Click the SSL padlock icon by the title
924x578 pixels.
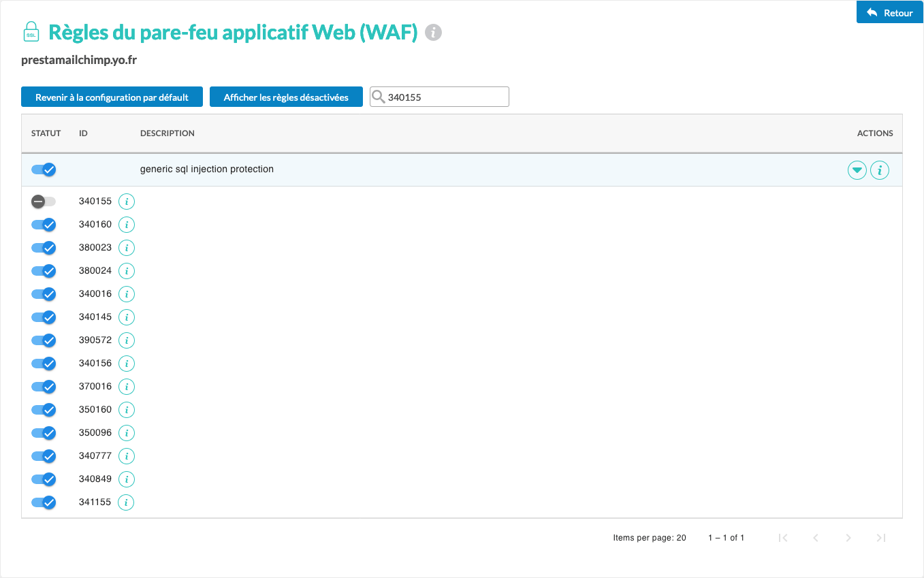pos(31,32)
